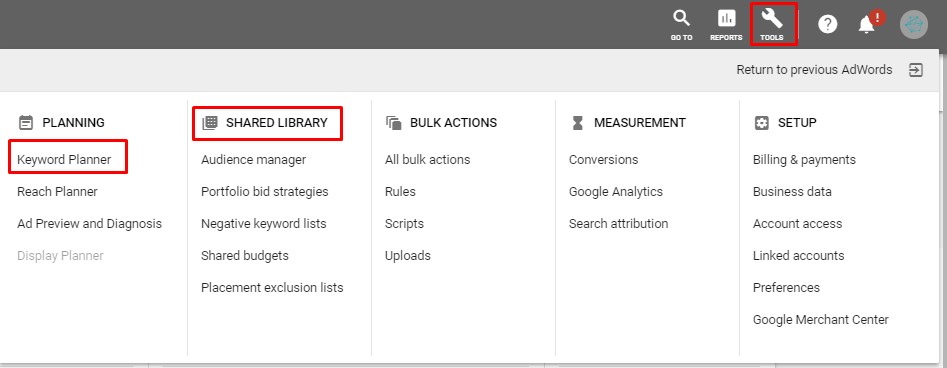This screenshot has width=947, height=368.
Task: Click the exit arrow icon beside Return to previous AdWords
Action: [916, 70]
